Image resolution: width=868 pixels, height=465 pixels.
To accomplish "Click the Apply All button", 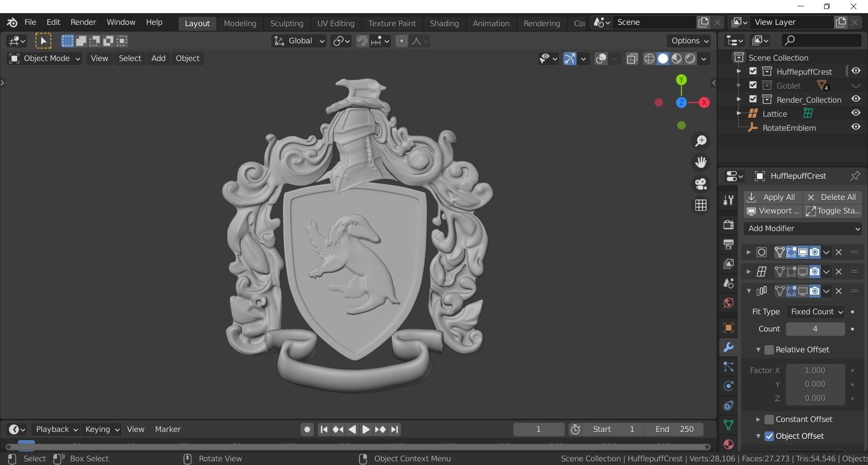I will 773,197.
